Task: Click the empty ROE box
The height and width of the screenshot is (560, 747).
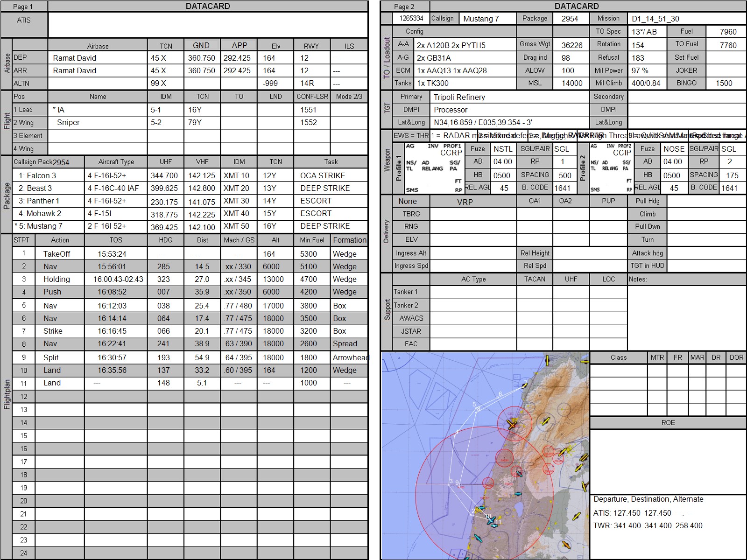Action: 668,461
